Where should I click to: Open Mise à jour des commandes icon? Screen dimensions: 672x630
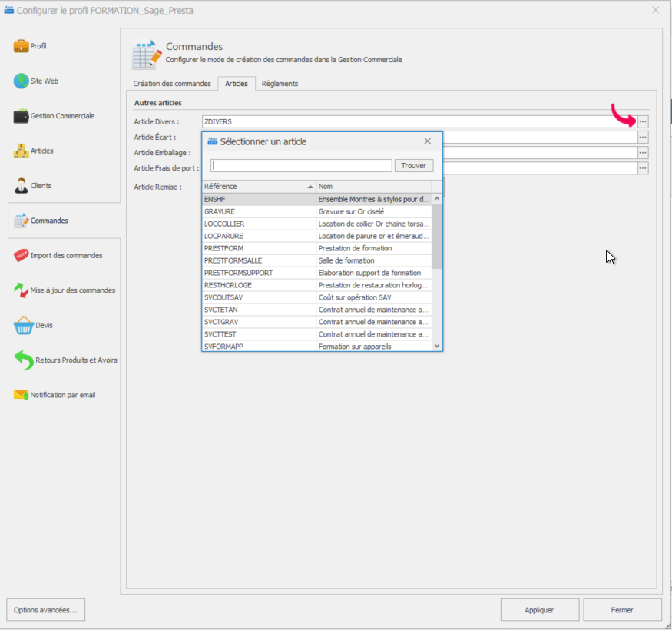21,290
